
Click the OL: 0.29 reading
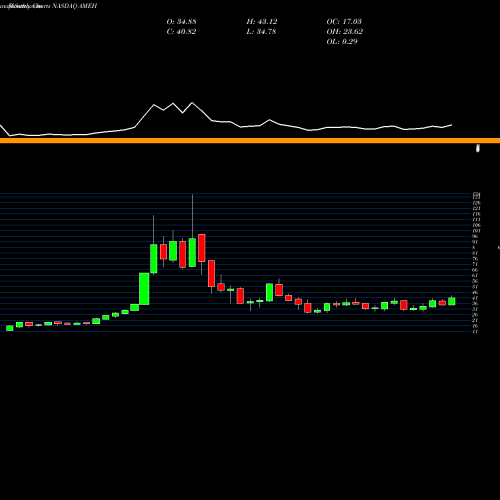point(342,42)
